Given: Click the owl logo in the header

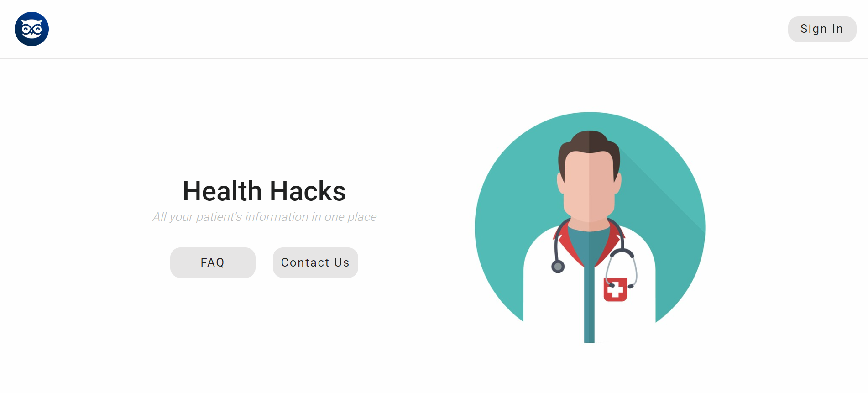Looking at the screenshot, I should 31,29.
